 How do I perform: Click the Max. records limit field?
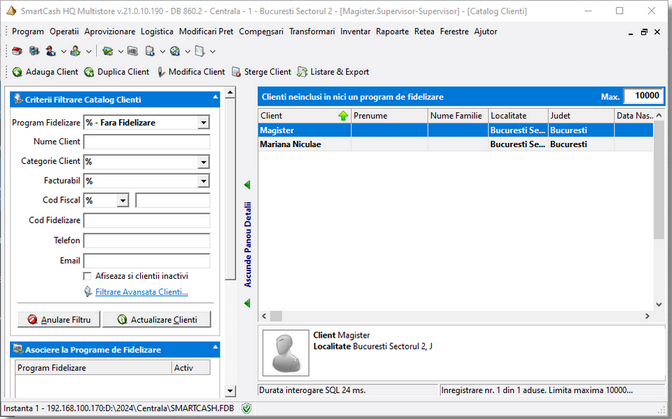point(643,96)
